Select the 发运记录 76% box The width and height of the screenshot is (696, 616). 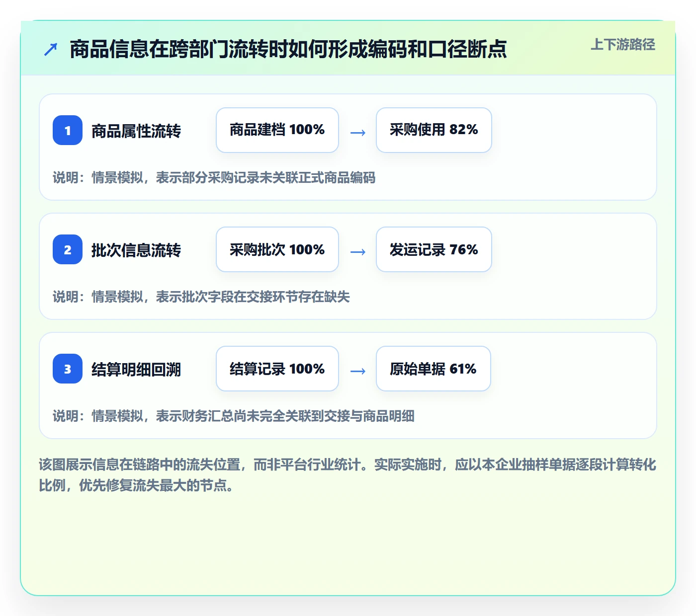pos(434,249)
